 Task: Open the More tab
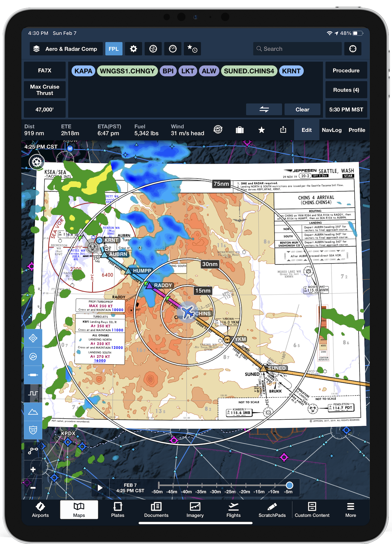tap(351, 510)
